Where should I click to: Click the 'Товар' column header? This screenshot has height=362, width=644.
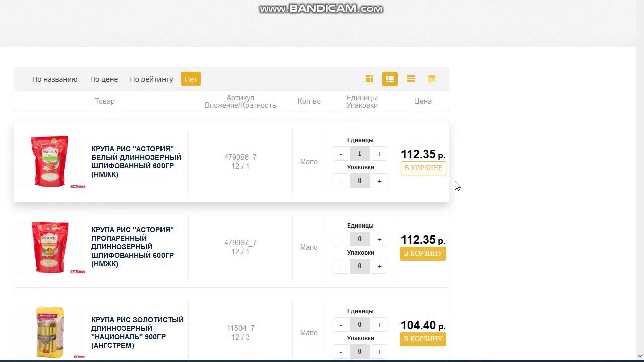105,101
